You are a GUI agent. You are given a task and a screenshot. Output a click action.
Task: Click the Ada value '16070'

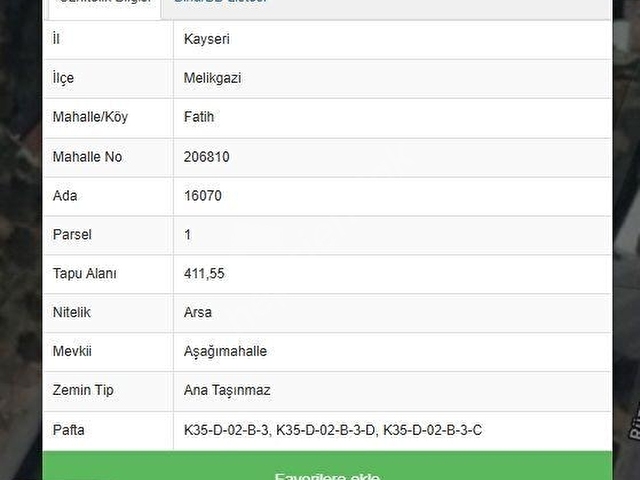tap(203, 196)
